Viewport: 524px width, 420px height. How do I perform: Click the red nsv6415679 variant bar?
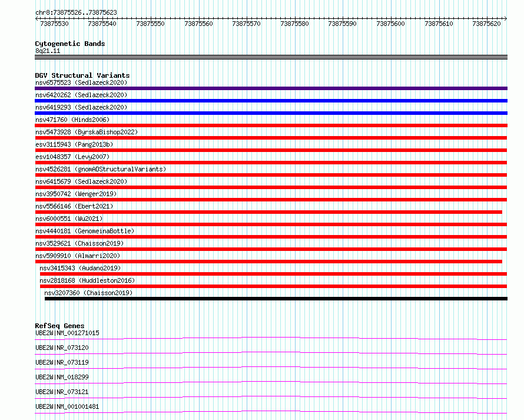[x=271, y=187]
